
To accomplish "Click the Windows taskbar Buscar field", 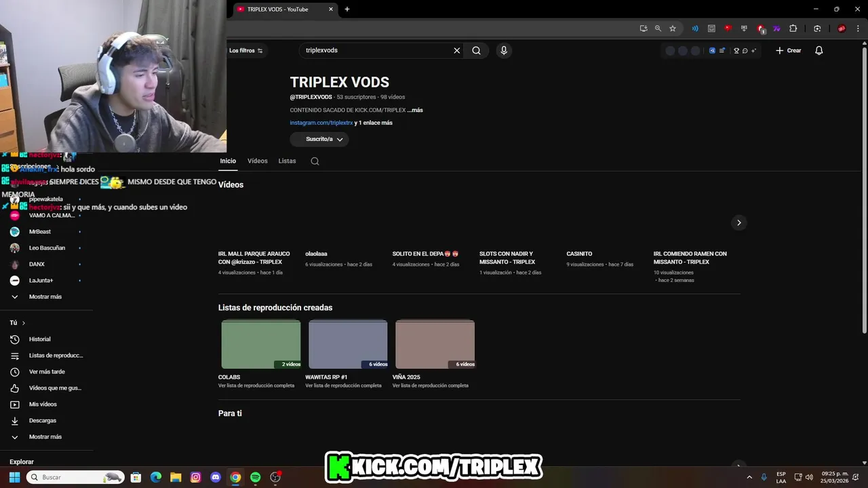I will (x=75, y=477).
